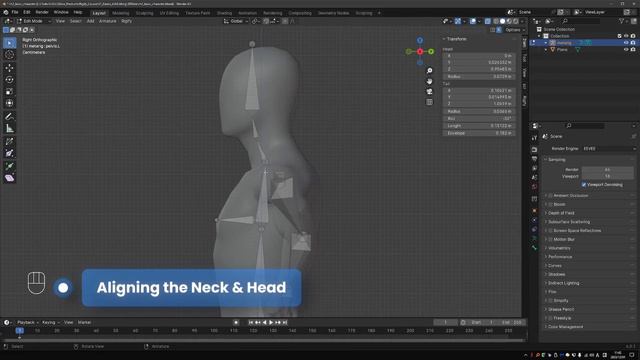Open the Global transform orientation dropdown
The width and height of the screenshot is (640, 360).
pyautogui.click(x=236, y=21)
